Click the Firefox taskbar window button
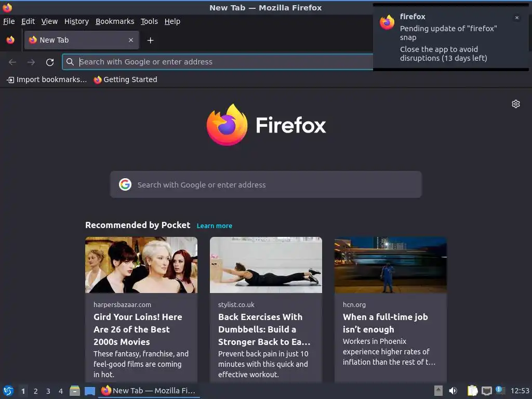Viewport: 532px width, 399px height. pos(149,391)
